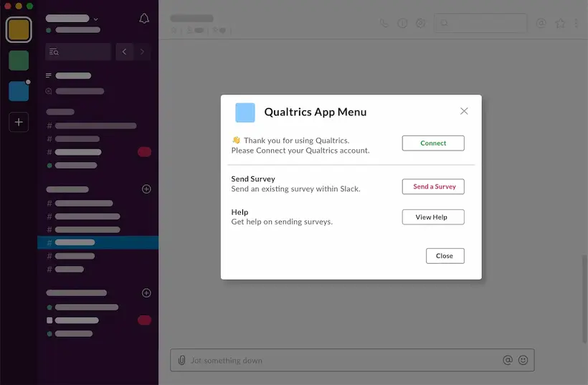Attach a file with paperclip icon
This screenshot has width=588, height=385.
pos(182,360)
